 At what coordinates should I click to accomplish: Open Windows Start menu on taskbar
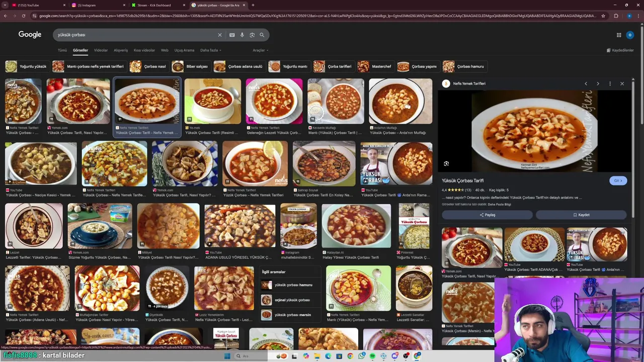[x=227, y=356]
